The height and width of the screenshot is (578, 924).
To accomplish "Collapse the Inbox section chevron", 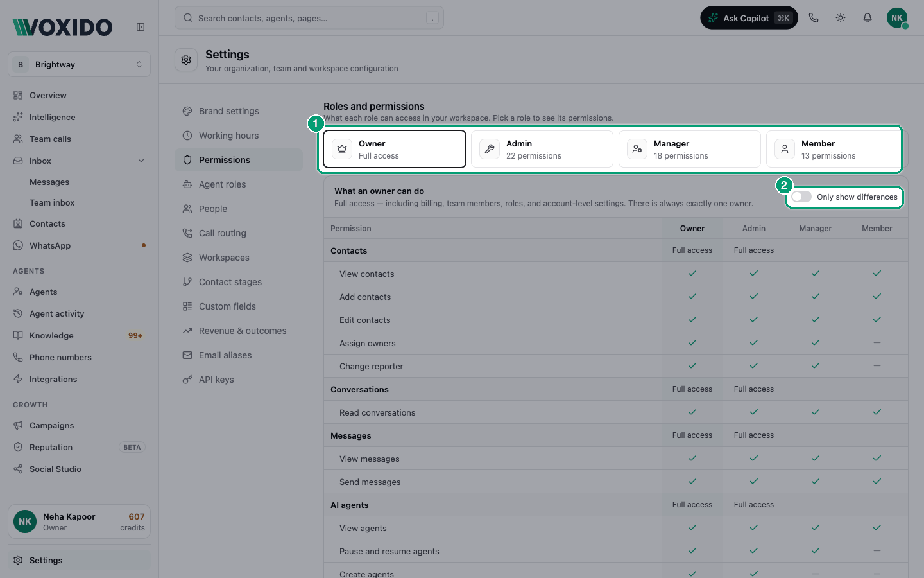I will tap(141, 161).
